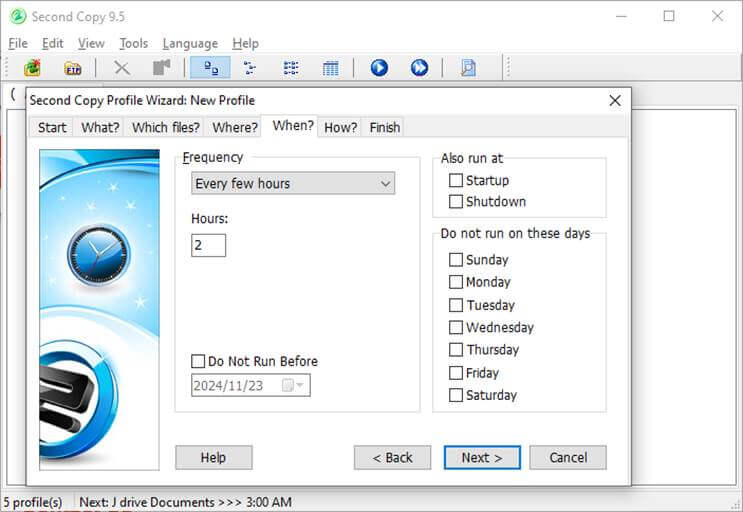Check the Saturday checkbox
The height and width of the screenshot is (512, 743).
(456, 395)
